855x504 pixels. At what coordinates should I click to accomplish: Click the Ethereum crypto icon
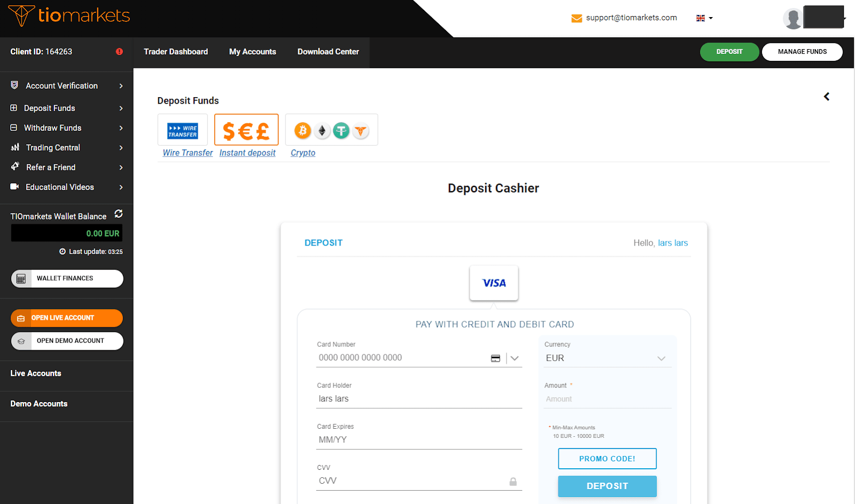click(x=322, y=130)
